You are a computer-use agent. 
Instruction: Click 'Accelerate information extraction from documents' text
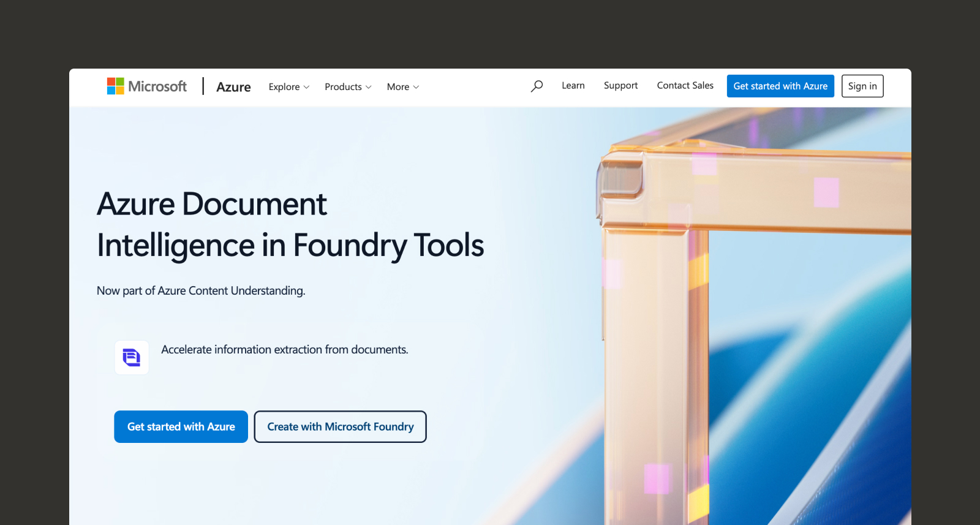(285, 350)
